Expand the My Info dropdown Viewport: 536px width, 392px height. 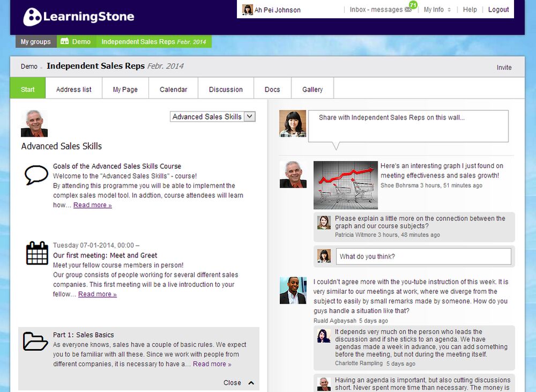click(436, 10)
